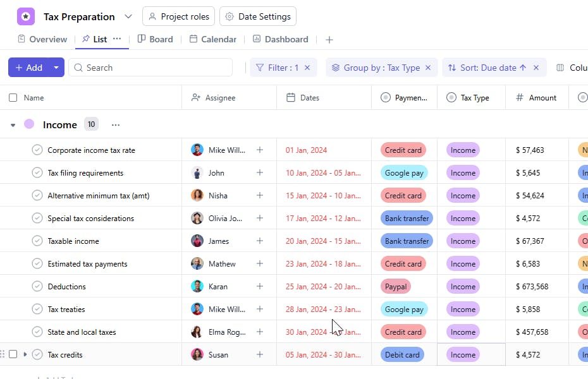Add assignee to Taxable income
The height and width of the screenshot is (379, 588).
(x=259, y=241)
